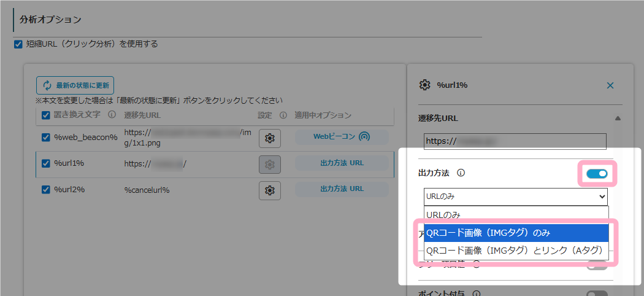This screenshot has width=644, height=296.
Task: Click info icon beside 置き換え文字 header
Action: [x=112, y=115]
